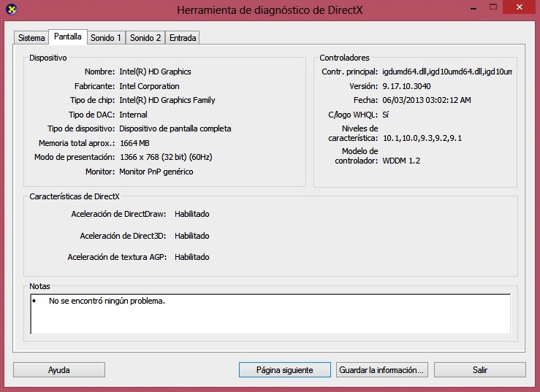The image size is (540, 392).
Task: Click the 'Intel Corporation' manufacturer value
Action: tap(149, 86)
